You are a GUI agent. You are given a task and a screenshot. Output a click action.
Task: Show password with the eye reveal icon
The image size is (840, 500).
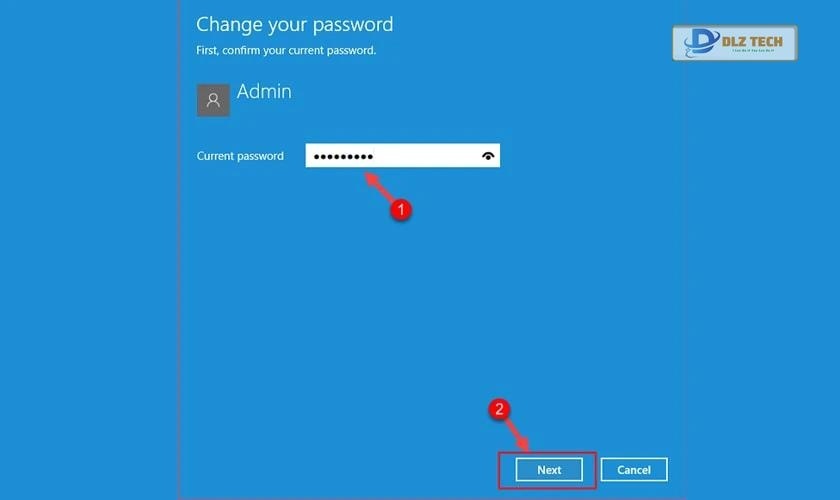click(488, 156)
